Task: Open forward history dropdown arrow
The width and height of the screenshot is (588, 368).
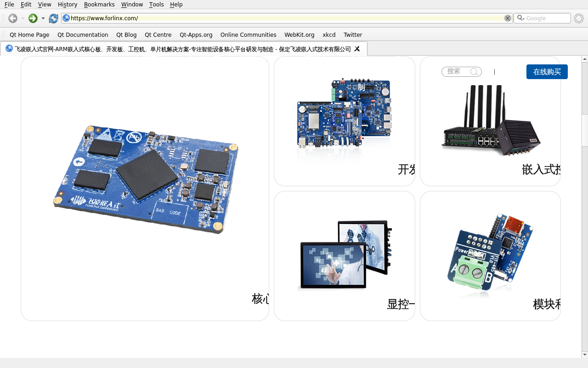Action: coord(43,18)
